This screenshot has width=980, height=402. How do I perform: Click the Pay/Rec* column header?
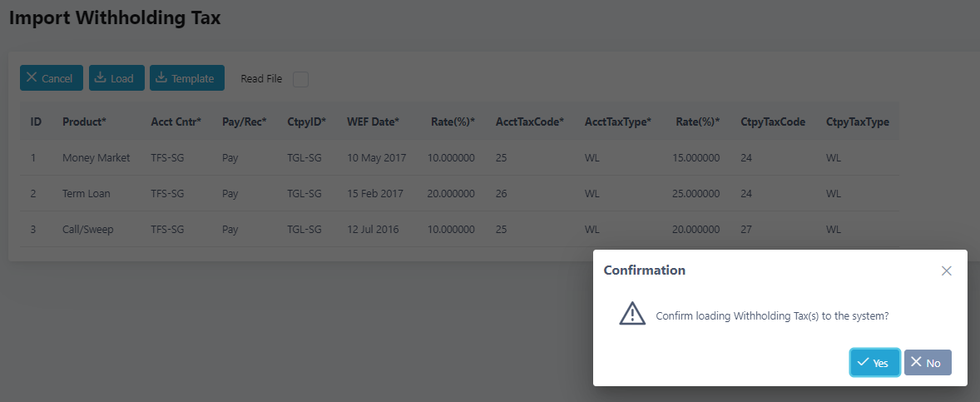(245, 122)
